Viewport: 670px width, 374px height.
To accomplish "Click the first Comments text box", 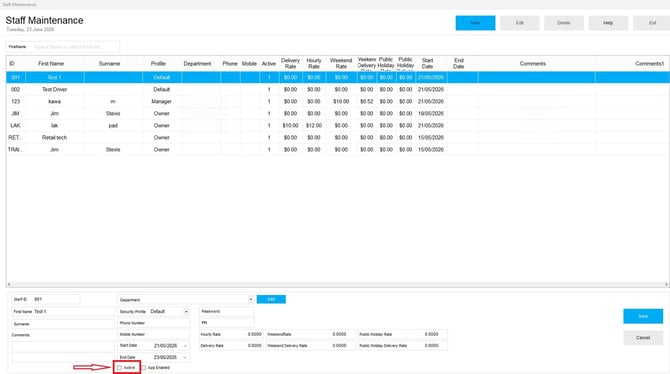I will [63, 345].
